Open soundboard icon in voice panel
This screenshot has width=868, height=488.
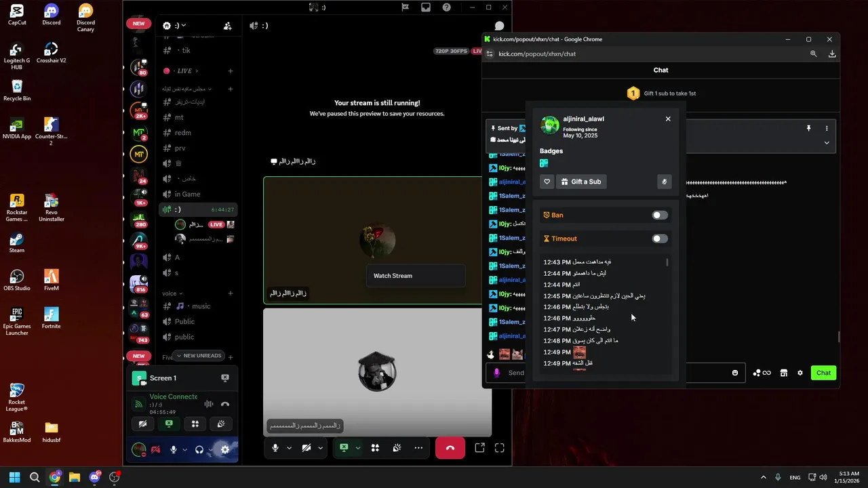click(221, 424)
